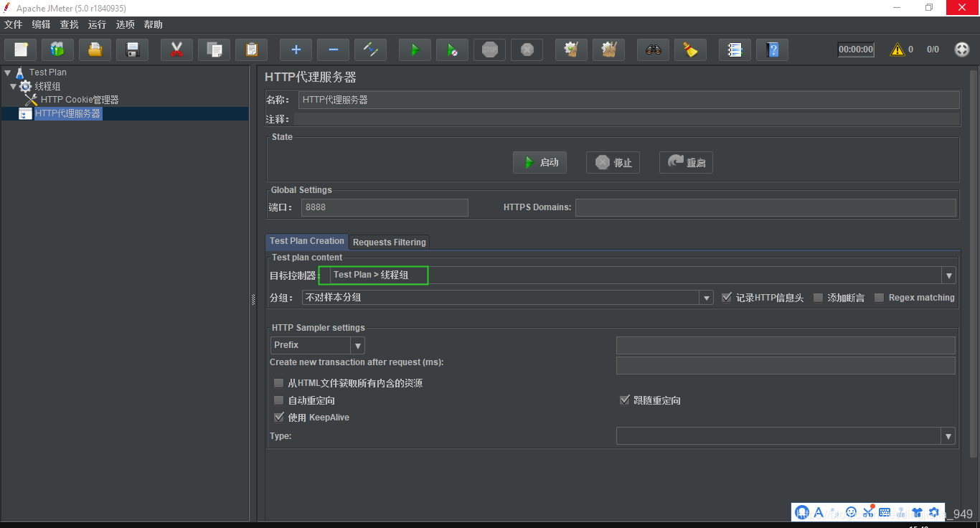Click the Toggle enable/disable toolbar icon
The image size is (980, 528).
pos(370,49)
